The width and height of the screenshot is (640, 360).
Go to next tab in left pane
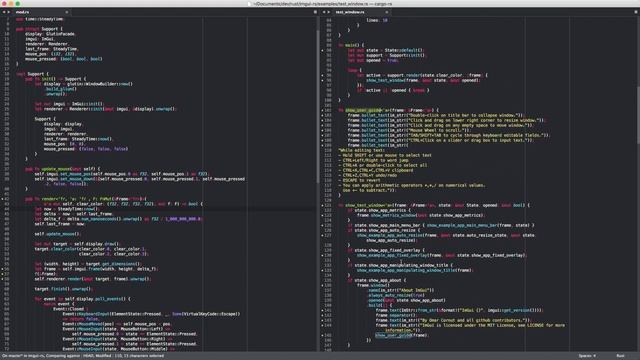click(x=9, y=12)
